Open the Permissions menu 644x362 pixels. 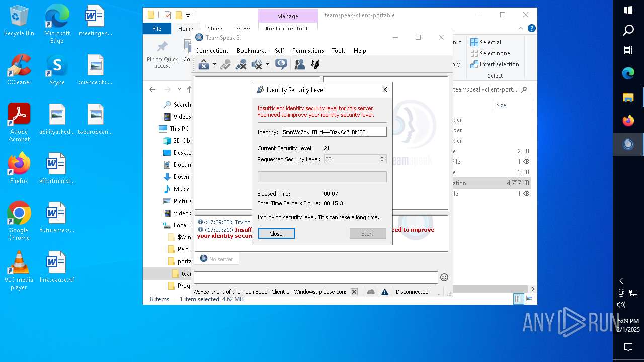308,51
